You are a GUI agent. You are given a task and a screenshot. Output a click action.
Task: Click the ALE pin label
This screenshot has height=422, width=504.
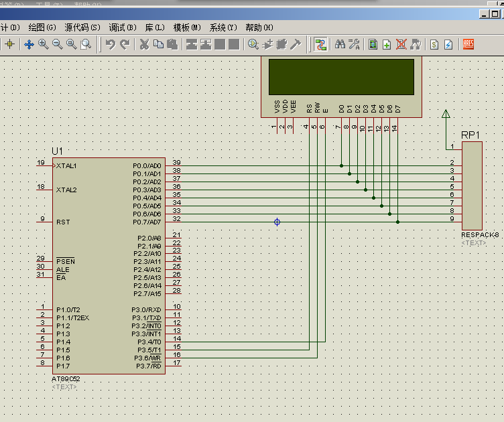[x=63, y=269]
